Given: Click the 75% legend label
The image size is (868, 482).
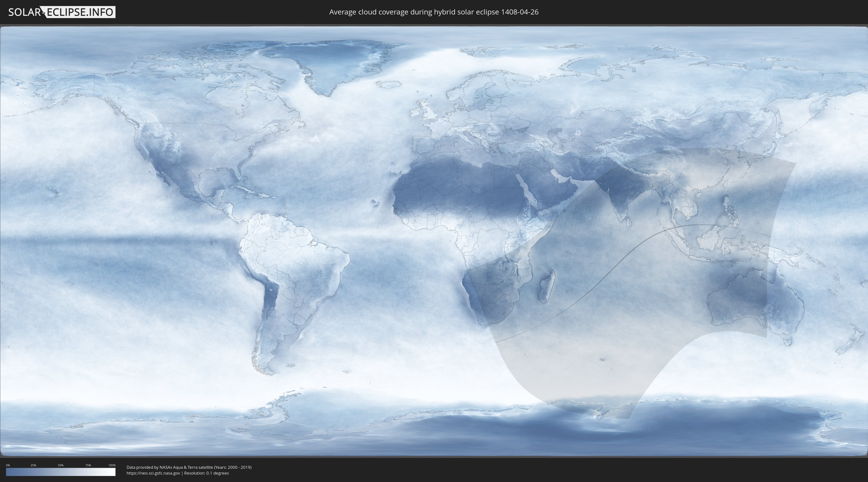Looking at the screenshot, I should click(x=88, y=465).
